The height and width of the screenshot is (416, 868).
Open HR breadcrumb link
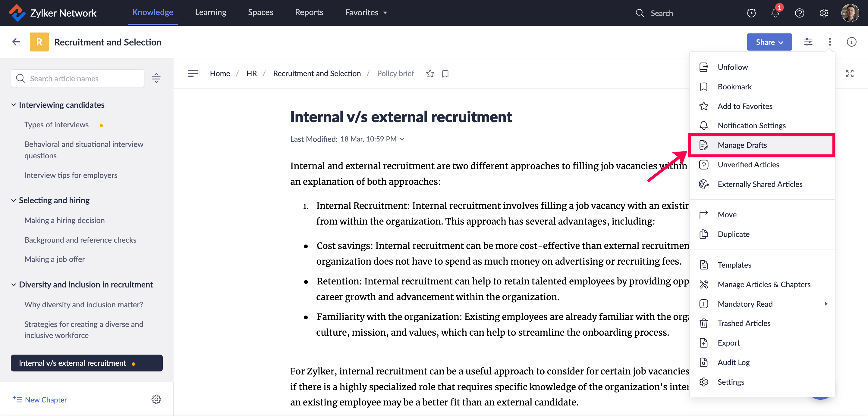[251, 73]
